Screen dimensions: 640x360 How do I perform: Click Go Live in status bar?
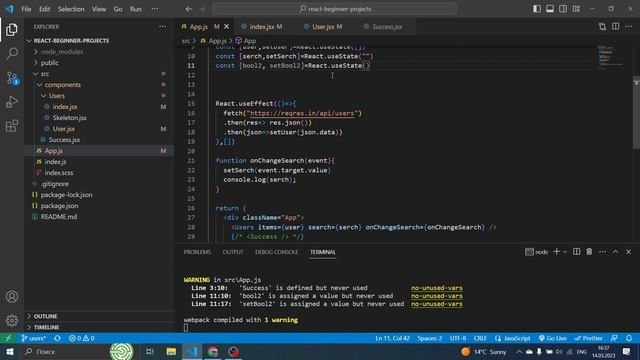point(553,338)
